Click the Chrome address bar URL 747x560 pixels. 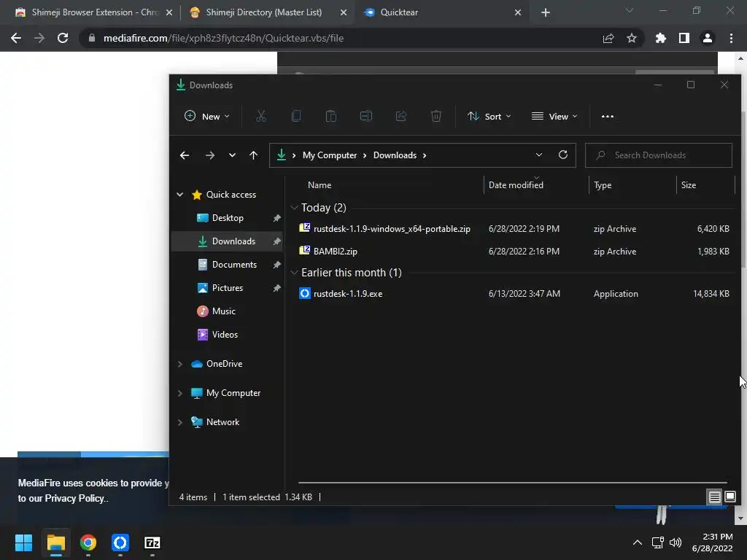point(223,38)
